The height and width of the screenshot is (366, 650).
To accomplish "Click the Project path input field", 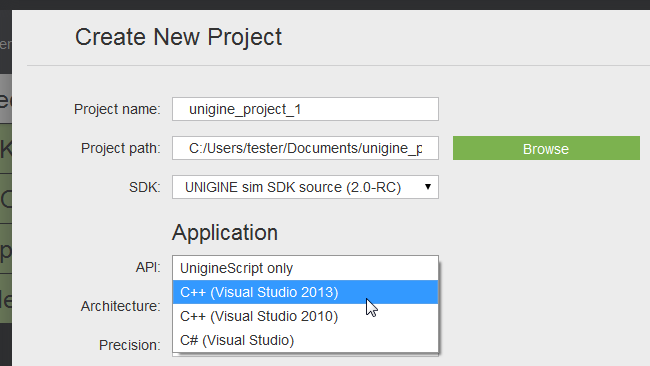I will point(305,148).
